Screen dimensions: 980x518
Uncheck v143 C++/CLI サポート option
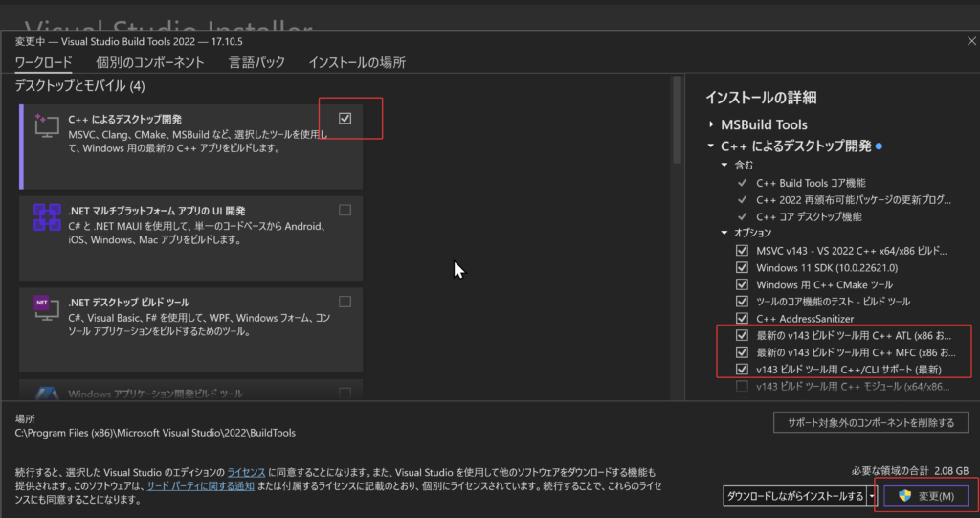click(x=742, y=369)
